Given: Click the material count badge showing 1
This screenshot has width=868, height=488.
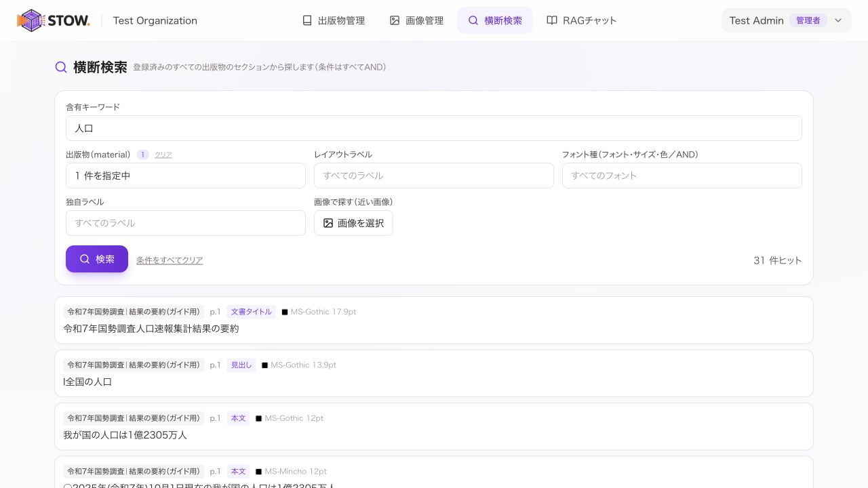Looking at the screenshot, I should (x=142, y=155).
